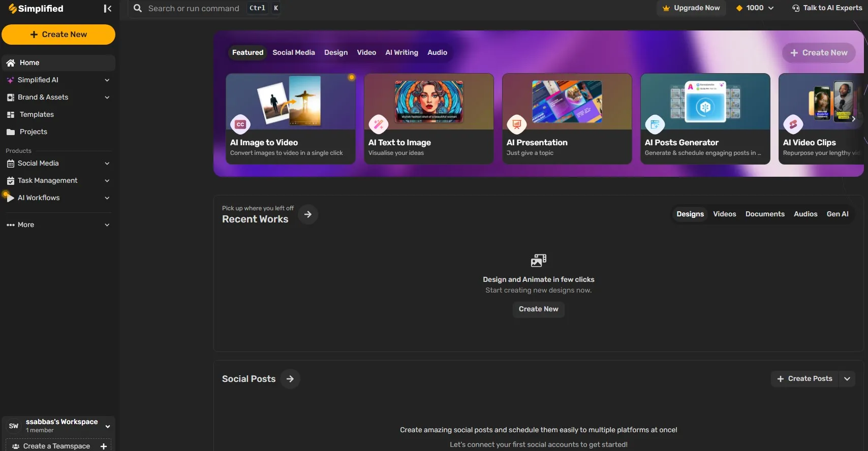Open the 1000 credits dropdown
Screen dimensions: 868x451
[x=755, y=8]
